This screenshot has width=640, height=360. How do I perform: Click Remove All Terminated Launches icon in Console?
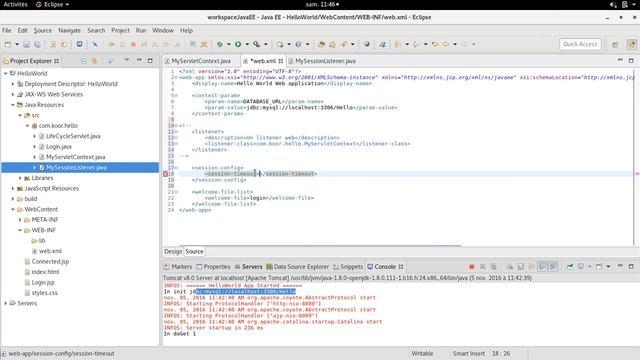pyautogui.click(x=493, y=267)
